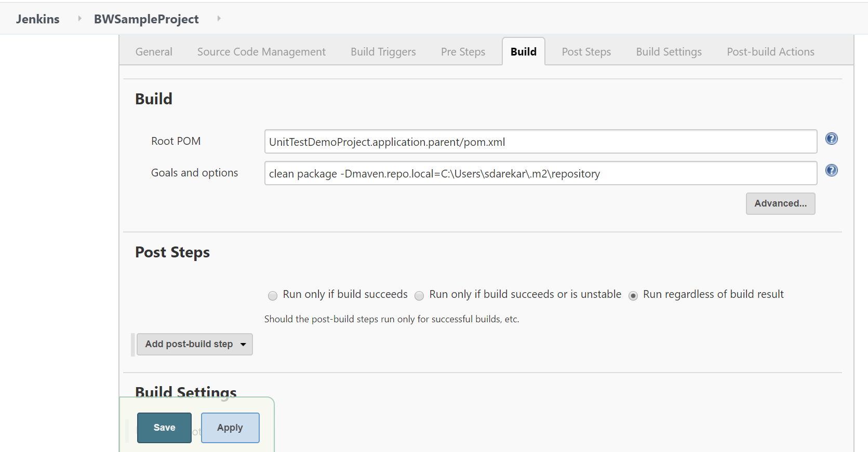Select the Build tab
This screenshot has width=868, height=452.
coord(523,52)
